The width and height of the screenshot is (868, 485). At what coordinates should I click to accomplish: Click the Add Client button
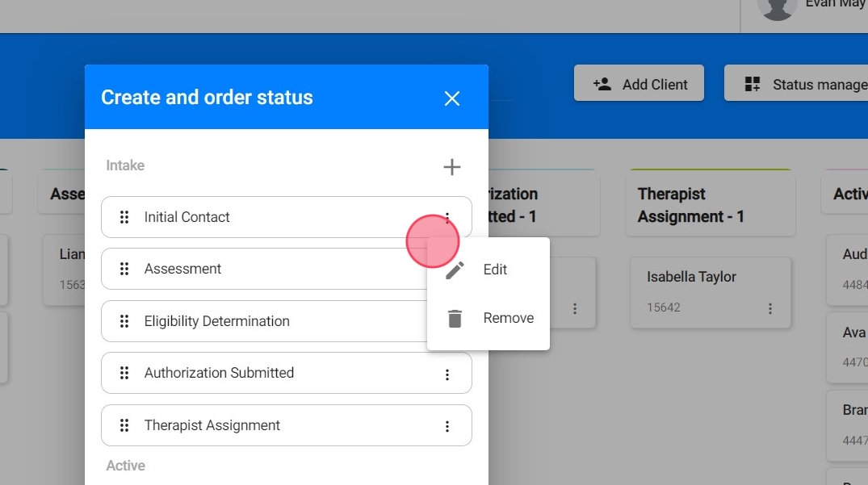[x=639, y=83]
